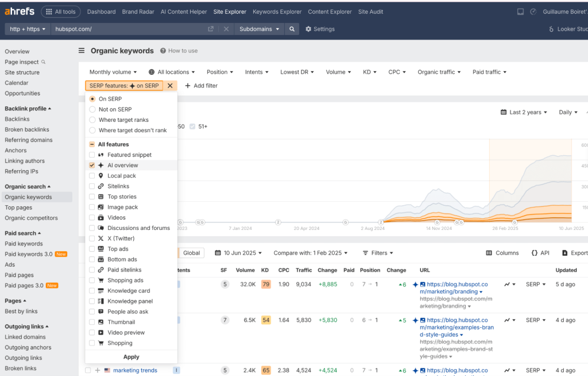The height and width of the screenshot is (376, 588).
Task: Open Page inspect search icon
Action: (x=44, y=62)
